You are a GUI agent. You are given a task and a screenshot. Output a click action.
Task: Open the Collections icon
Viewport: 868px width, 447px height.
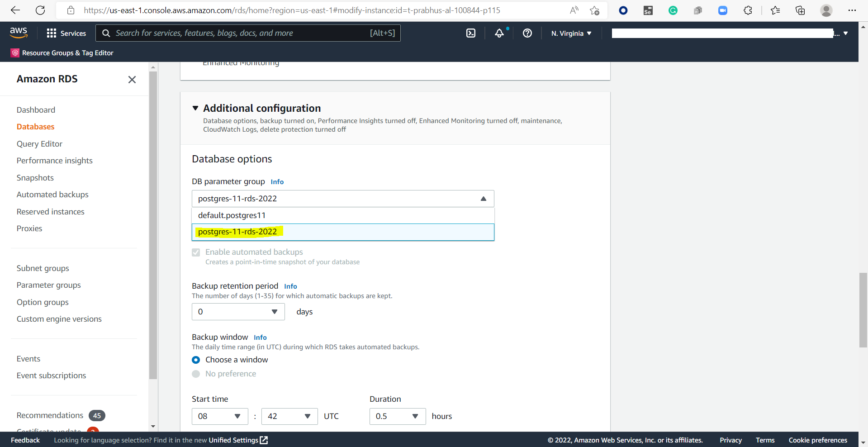point(800,10)
